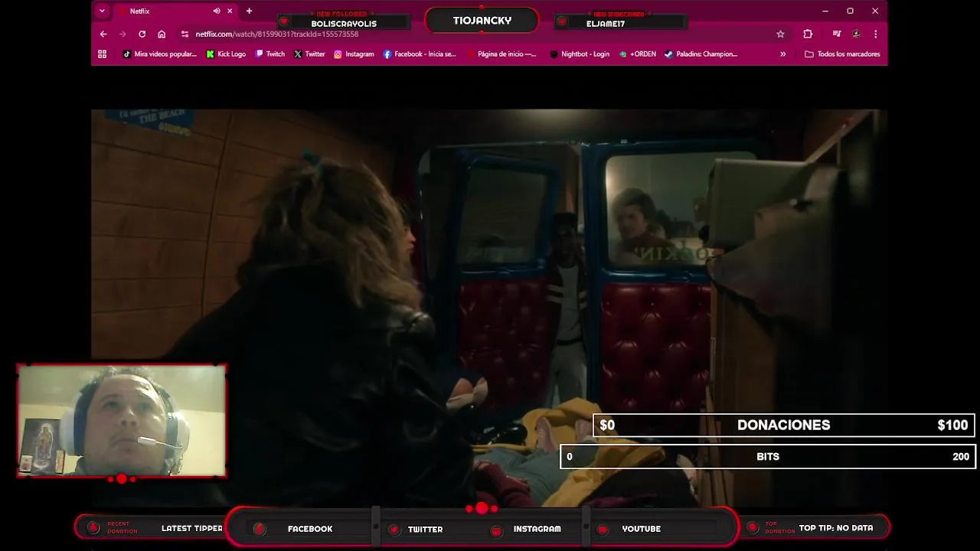Open the 'Página de inicio' bookmark

point(501,54)
